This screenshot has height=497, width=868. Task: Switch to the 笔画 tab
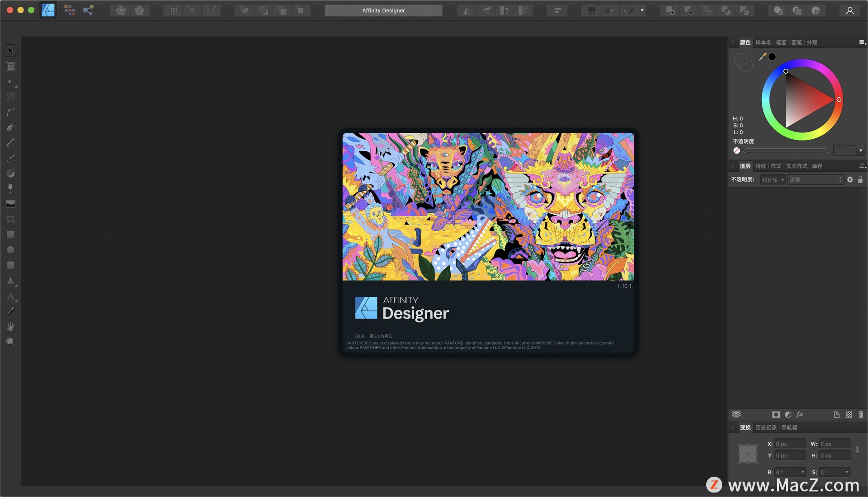click(x=781, y=42)
